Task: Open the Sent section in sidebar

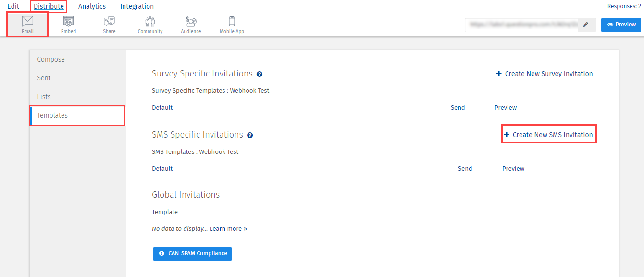Action: [x=44, y=78]
